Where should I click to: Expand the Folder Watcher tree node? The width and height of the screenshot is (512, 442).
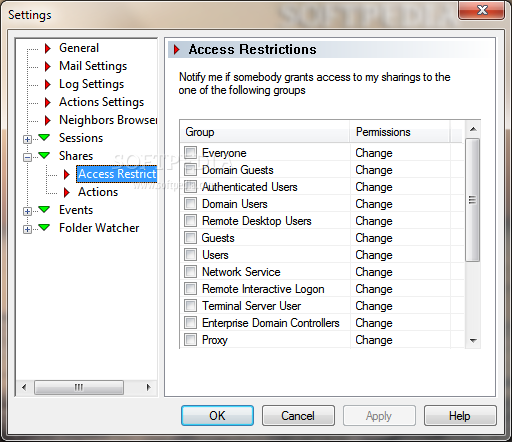27,229
